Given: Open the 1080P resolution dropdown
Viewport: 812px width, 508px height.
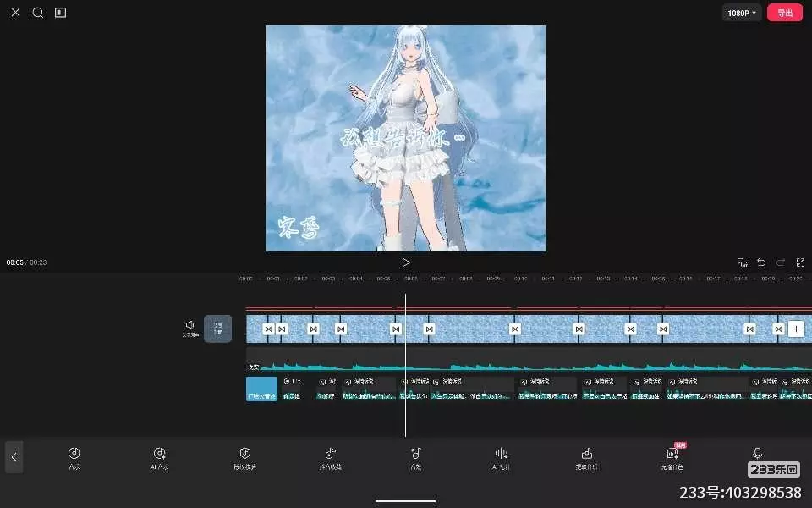Looking at the screenshot, I should [x=742, y=13].
